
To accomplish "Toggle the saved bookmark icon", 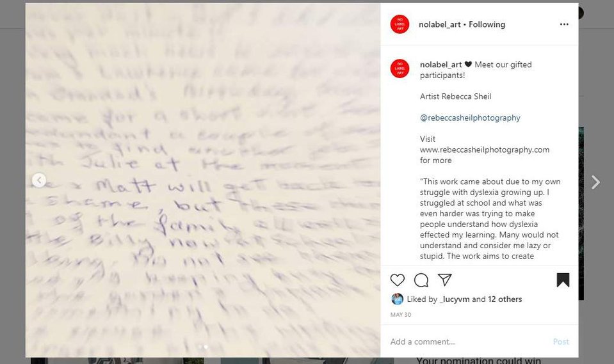I will point(563,280).
